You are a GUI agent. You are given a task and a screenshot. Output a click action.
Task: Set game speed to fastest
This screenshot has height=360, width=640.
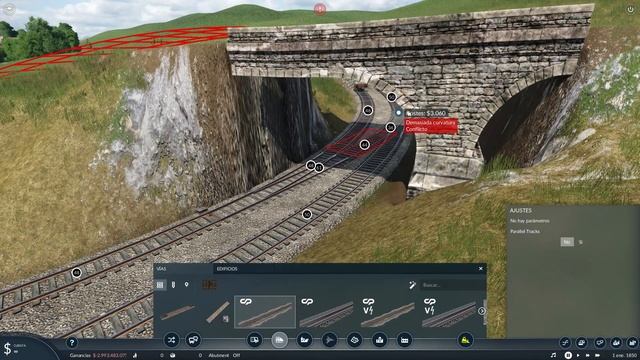598,356
